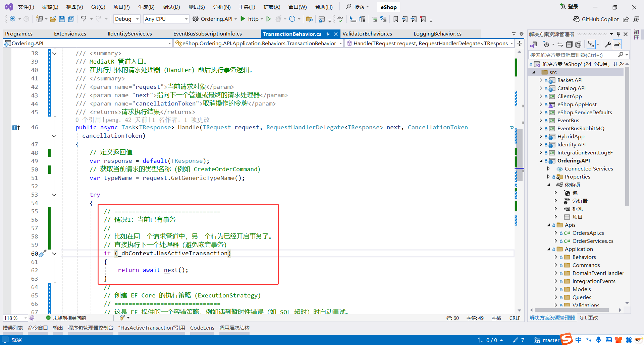
Task: Select OrdersApi.cs in Solution Explorer
Action: point(588,233)
